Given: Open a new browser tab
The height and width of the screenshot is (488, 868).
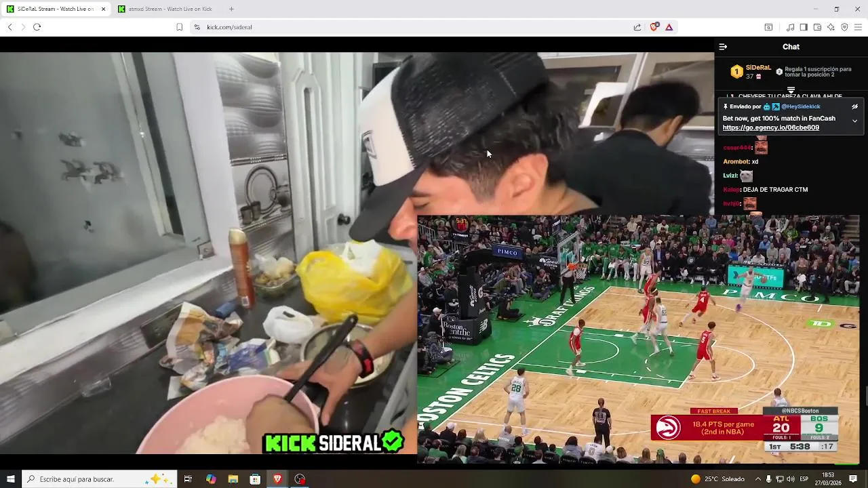Looking at the screenshot, I should [231, 9].
